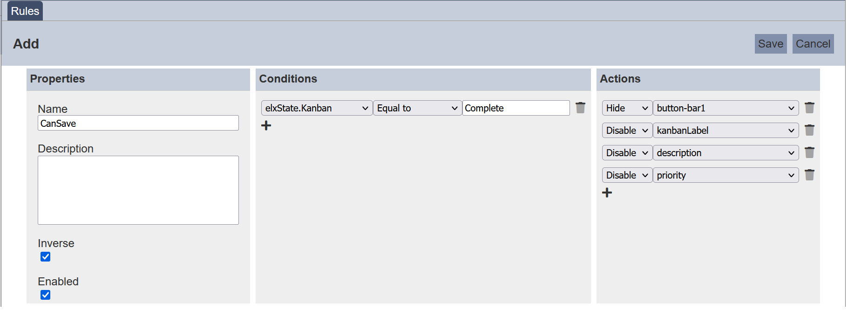Add a new condition with plus icon
This screenshot has width=868, height=317.
coord(266,125)
